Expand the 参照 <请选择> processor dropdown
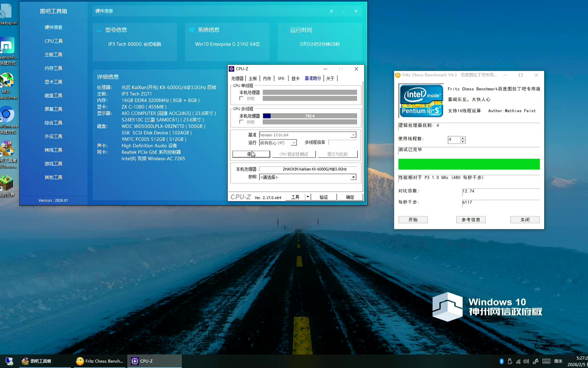588x368 pixels. click(x=353, y=177)
